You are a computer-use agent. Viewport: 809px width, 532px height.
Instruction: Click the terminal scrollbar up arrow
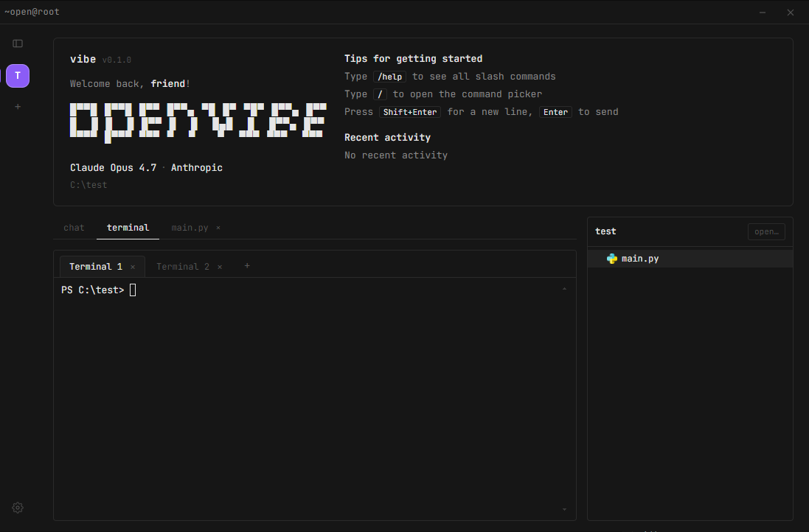(564, 289)
